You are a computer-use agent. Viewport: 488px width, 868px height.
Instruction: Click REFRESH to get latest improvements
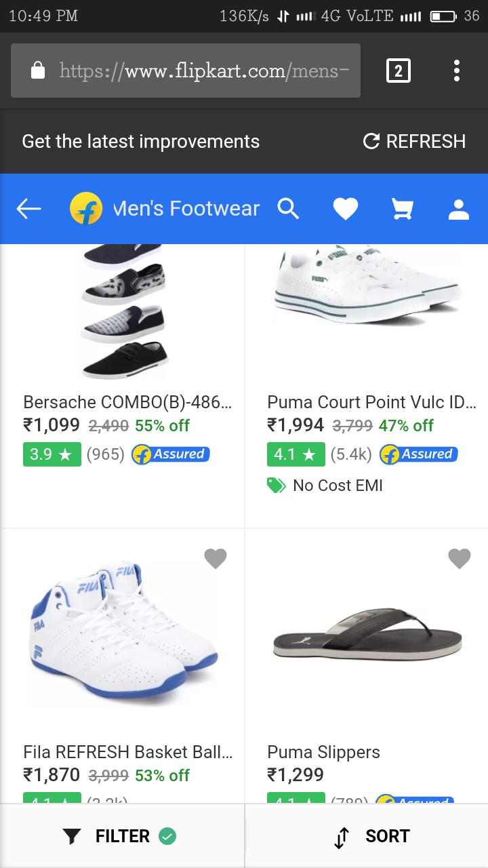pos(414,141)
